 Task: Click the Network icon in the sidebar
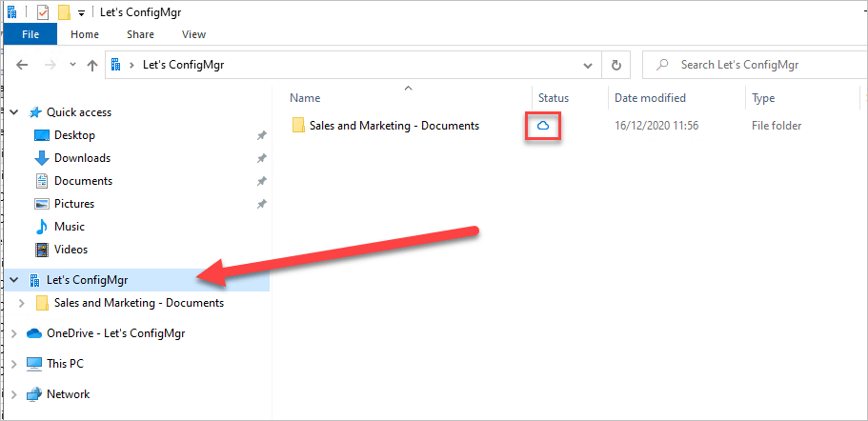[x=34, y=394]
